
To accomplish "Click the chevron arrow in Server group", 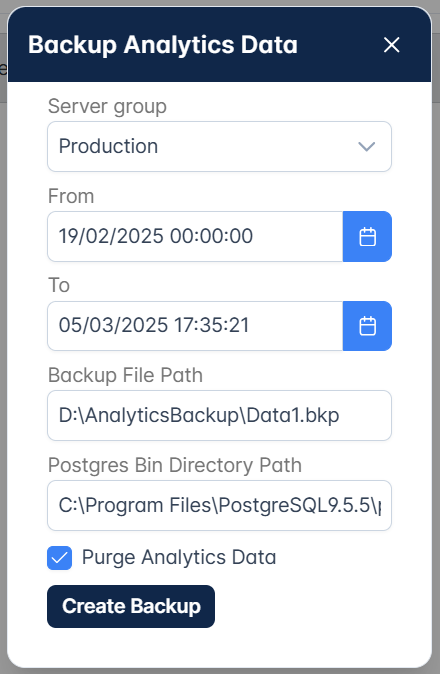I will [x=367, y=147].
